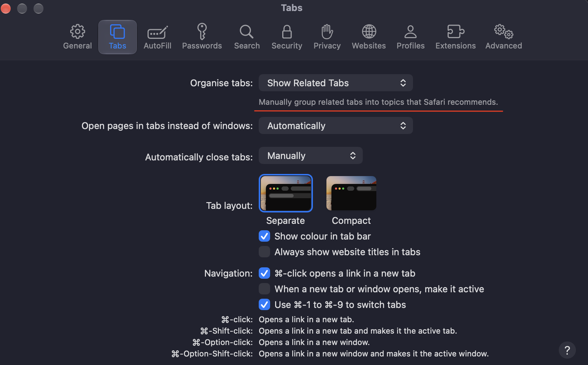Go to Extensions settings
The height and width of the screenshot is (365, 588).
[455, 37]
